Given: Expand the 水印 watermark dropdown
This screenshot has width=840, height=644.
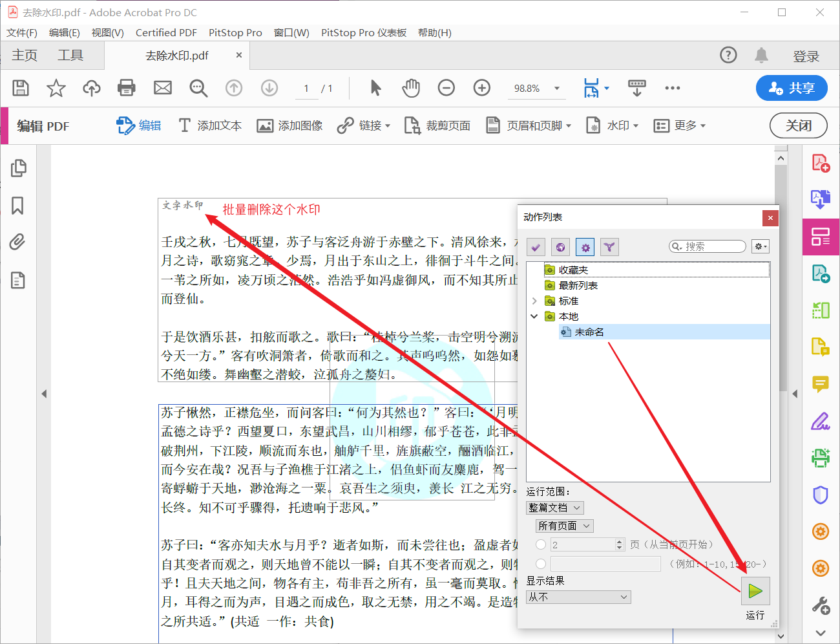Looking at the screenshot, I should click(636, 126).
